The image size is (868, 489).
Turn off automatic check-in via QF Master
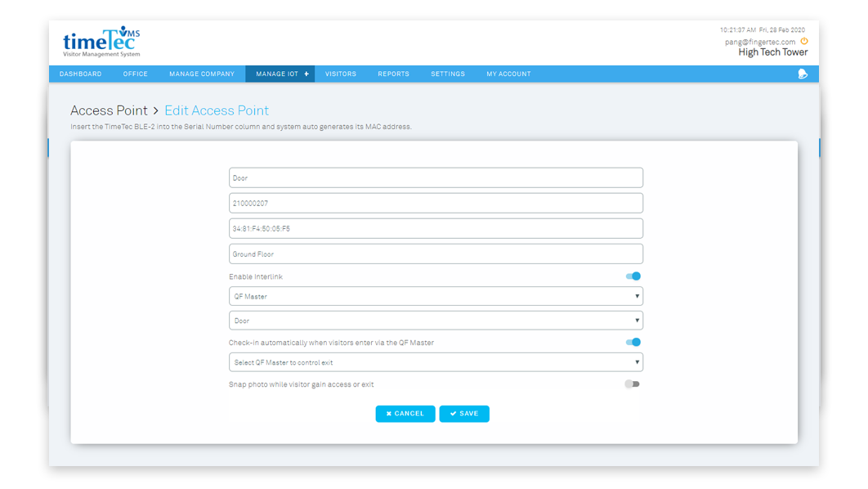633,343
